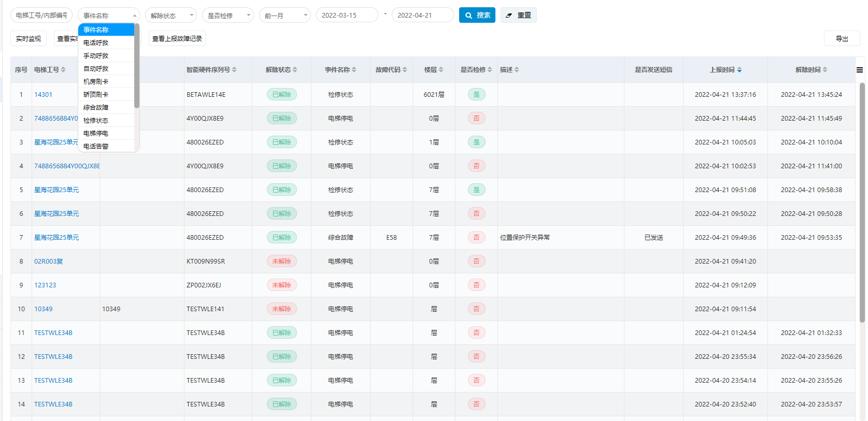This screenshot has height=421, width=868.
Task: Click the start date field 2022-03-15
Action: [x=347, y=16]
